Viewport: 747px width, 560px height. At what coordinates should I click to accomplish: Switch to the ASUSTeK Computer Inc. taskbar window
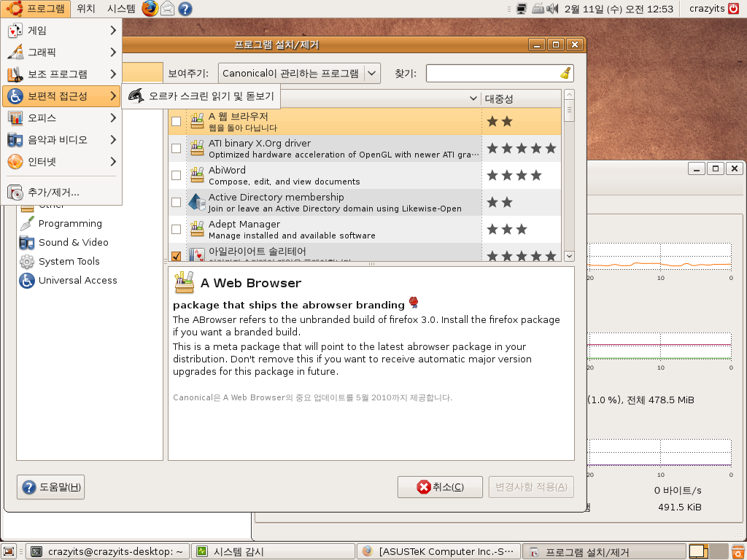pos(438,551)
